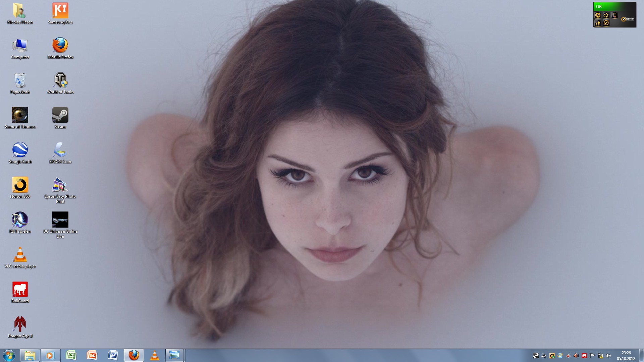Click the Action Center flag tray icon
Screen dimensions: 644x362
pos(592,356)
